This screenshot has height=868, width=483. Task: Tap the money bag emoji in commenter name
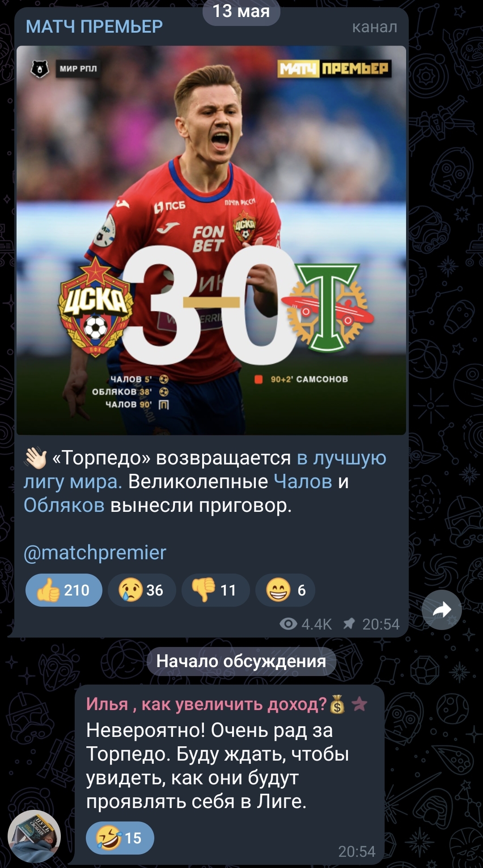[337, 705]
